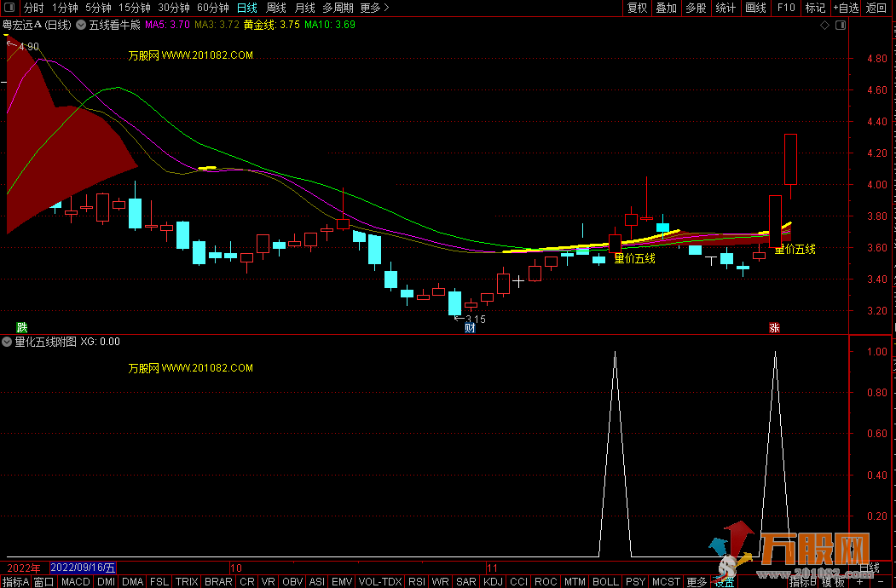Expand the 量化五线附图 indicator dropdown arrow
The width and height of the screenshot is (896, 588).
coord(7,342)
